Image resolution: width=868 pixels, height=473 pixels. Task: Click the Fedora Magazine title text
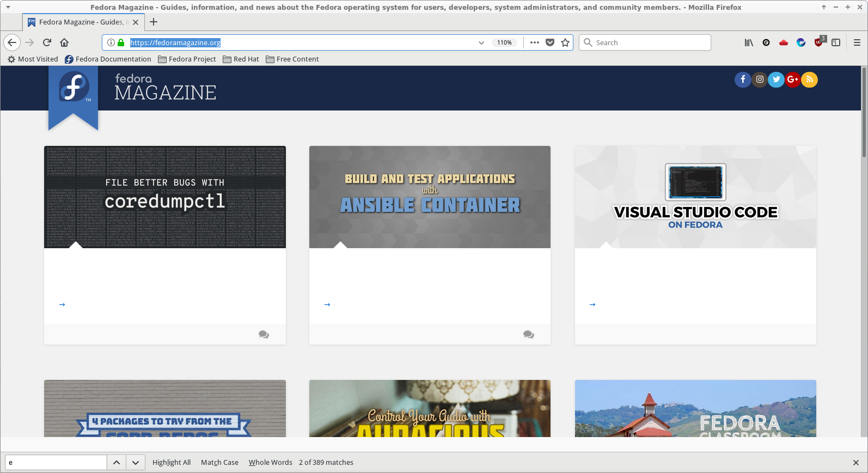click(x=166, y=88)
